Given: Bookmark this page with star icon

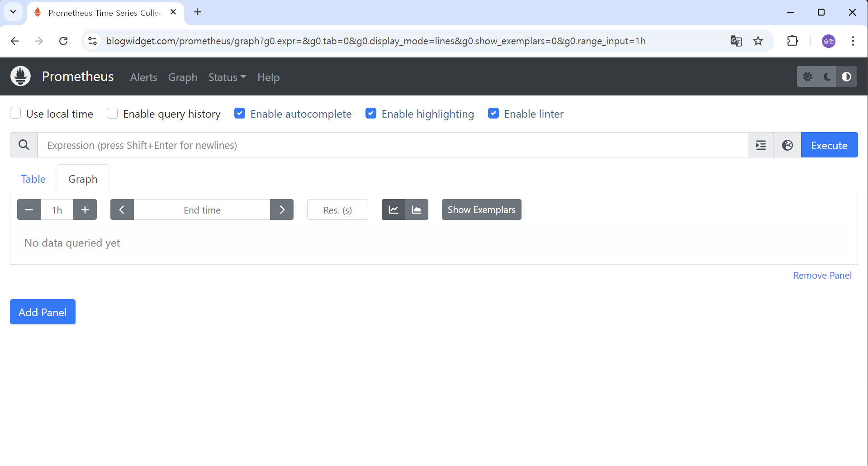Looking at the screenshot, I should (x=758, y=41).
